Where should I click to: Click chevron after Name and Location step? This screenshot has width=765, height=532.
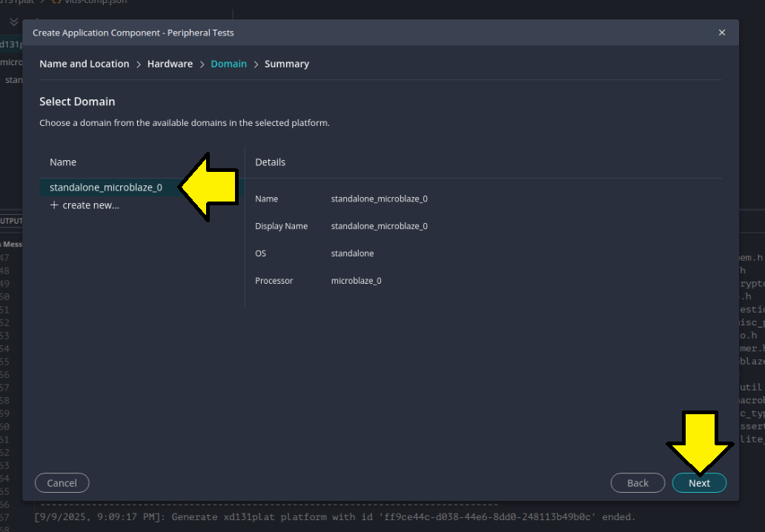point(139,64)
